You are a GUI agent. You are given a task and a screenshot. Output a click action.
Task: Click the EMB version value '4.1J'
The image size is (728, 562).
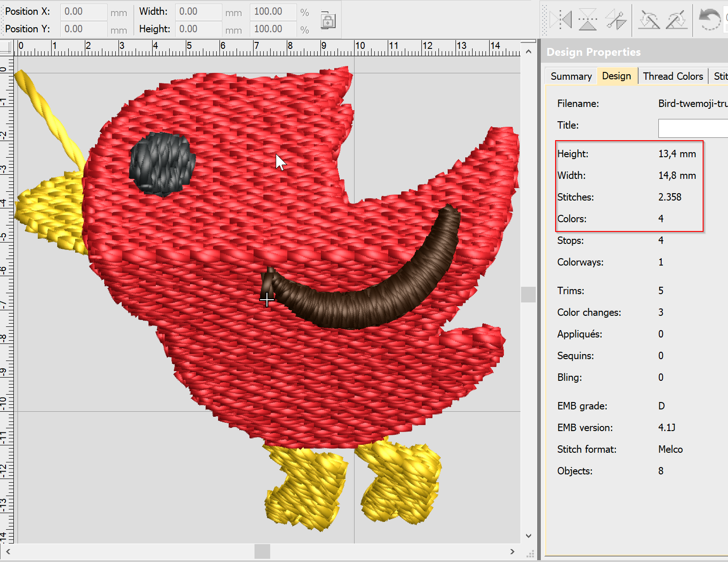pos(667,428)
